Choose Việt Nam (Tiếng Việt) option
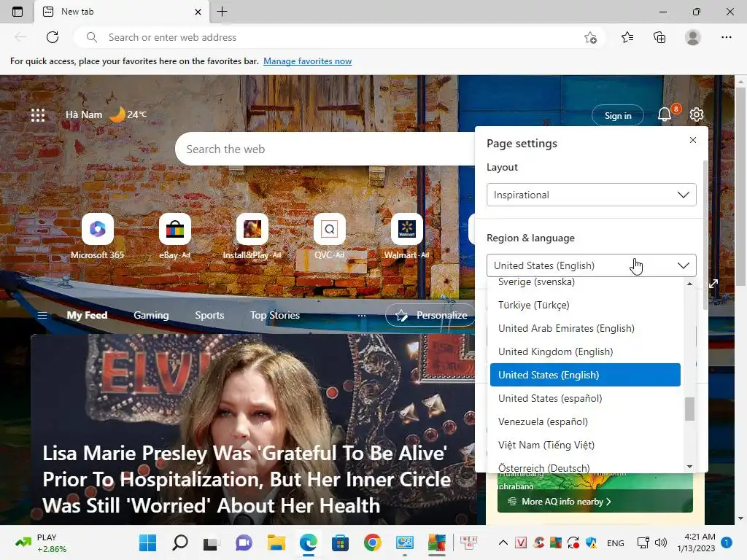Image resolution: width=747 pixels, height=560 pixels. pos(585,445)
